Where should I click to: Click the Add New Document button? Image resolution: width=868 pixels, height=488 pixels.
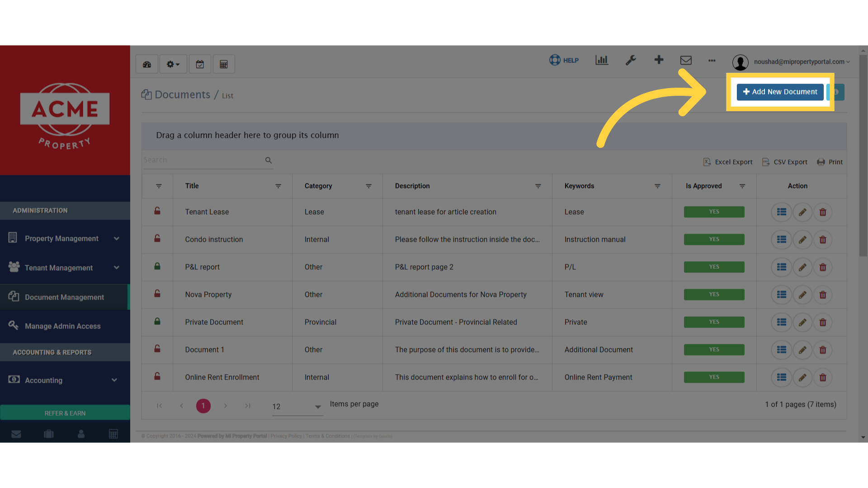click(780, 92)
